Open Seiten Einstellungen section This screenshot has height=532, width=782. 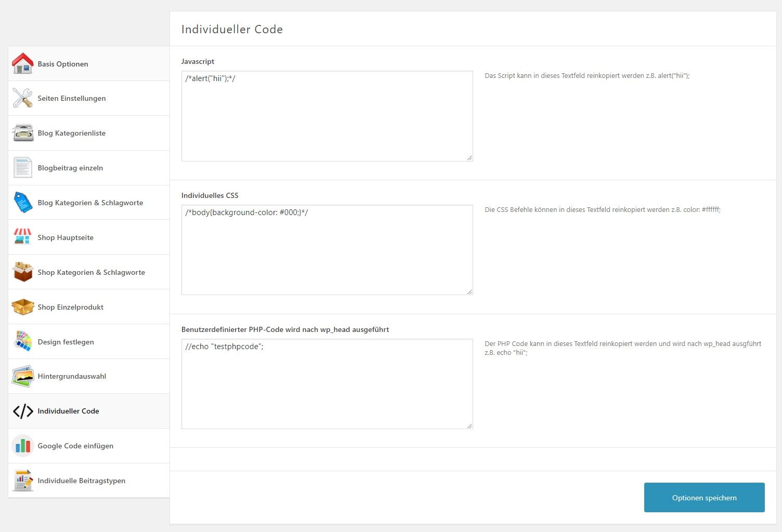(x=89, y=98)
